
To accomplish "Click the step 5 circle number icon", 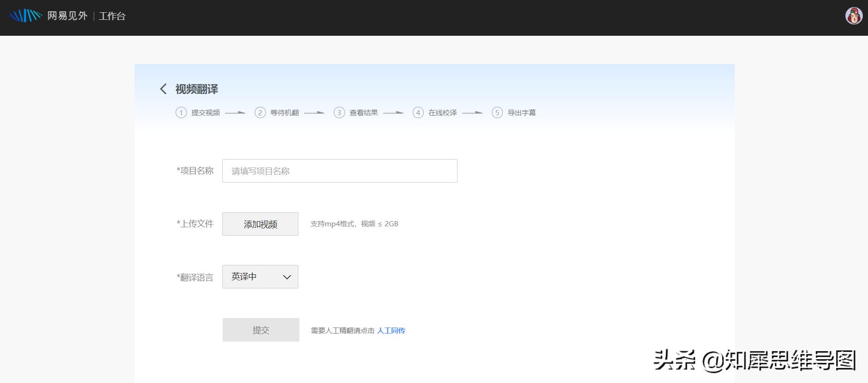I will click(497, 112).
